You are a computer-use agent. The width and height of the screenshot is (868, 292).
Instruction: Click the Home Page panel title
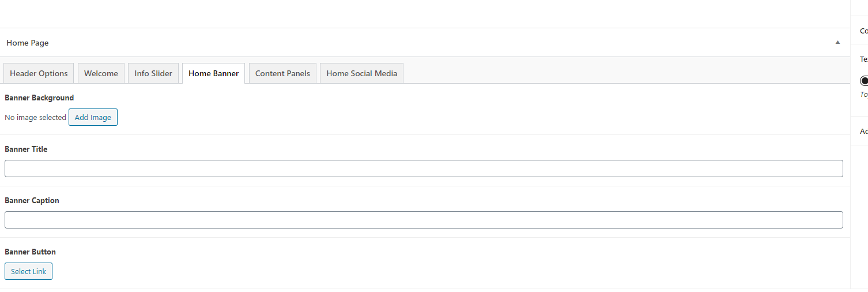pos(28,43)
